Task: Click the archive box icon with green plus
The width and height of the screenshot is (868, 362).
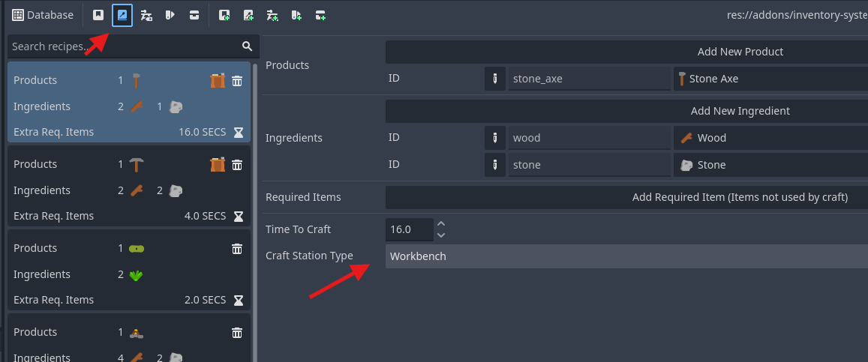Action: 320,15
